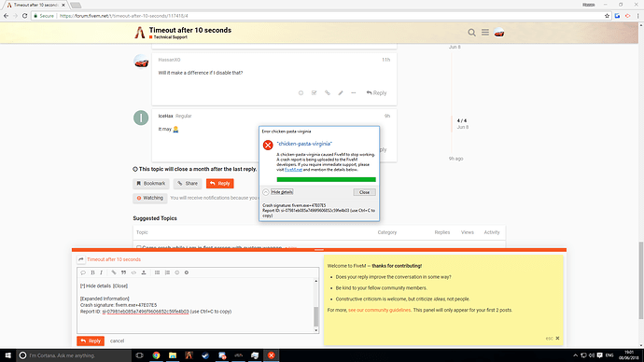Click the Bold formatting icon in editor
The image size is (644, 362).
coord(92,272)
